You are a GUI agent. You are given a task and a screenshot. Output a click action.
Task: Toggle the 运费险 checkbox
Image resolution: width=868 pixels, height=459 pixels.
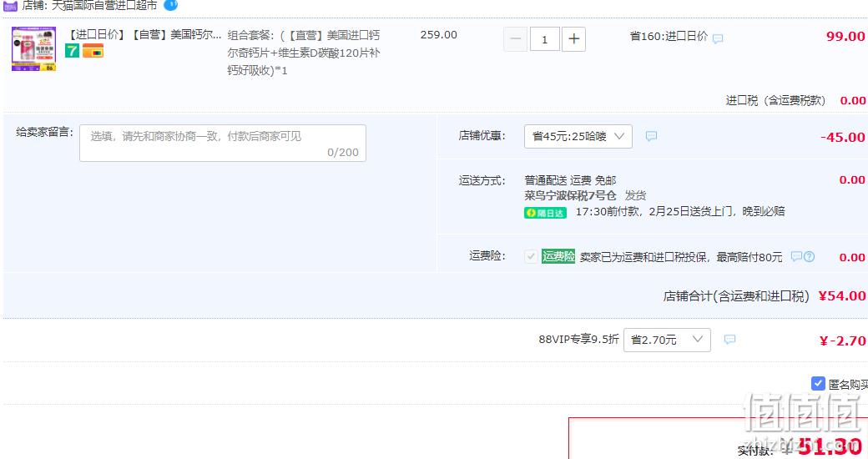[530, 256]
